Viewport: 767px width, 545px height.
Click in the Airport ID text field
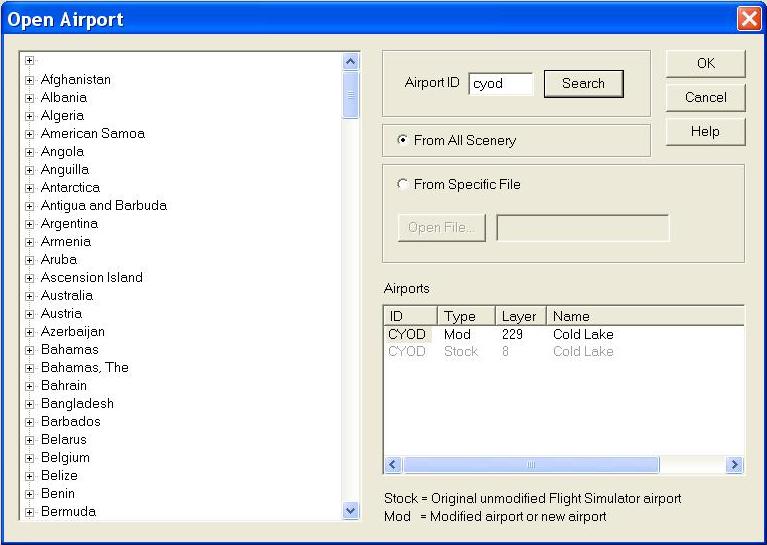pyautogui.click(x=500, y=84)
